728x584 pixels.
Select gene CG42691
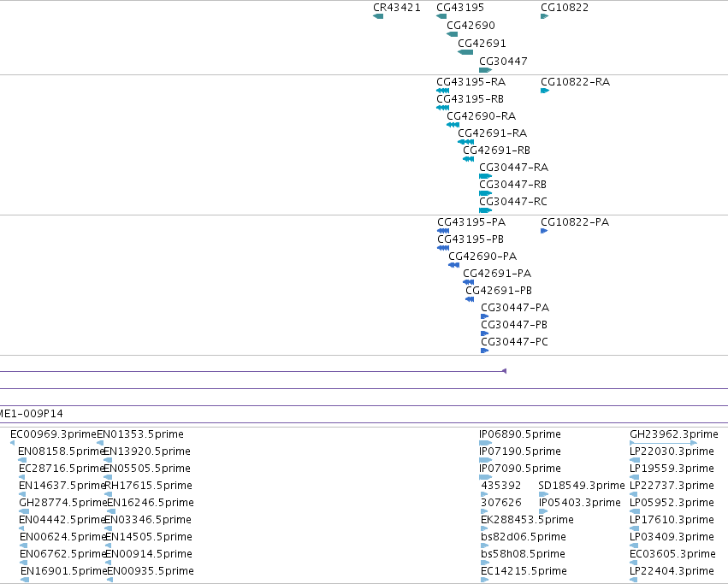coord(465,52)
